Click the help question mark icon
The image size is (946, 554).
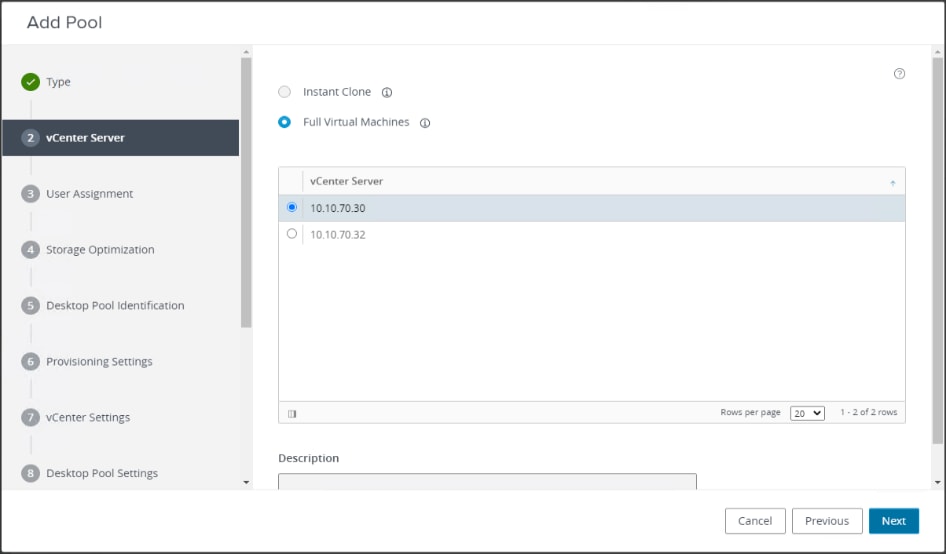click(899, 74)
